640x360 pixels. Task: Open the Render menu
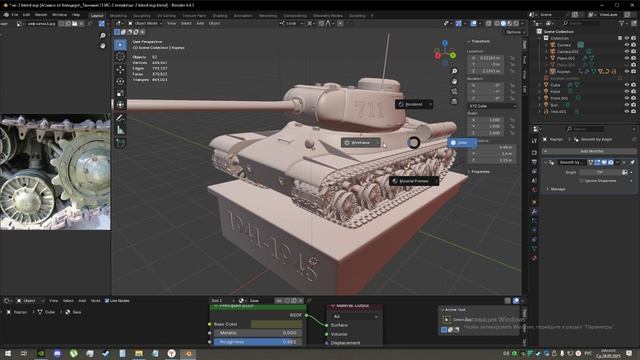(x=41, y=15)
